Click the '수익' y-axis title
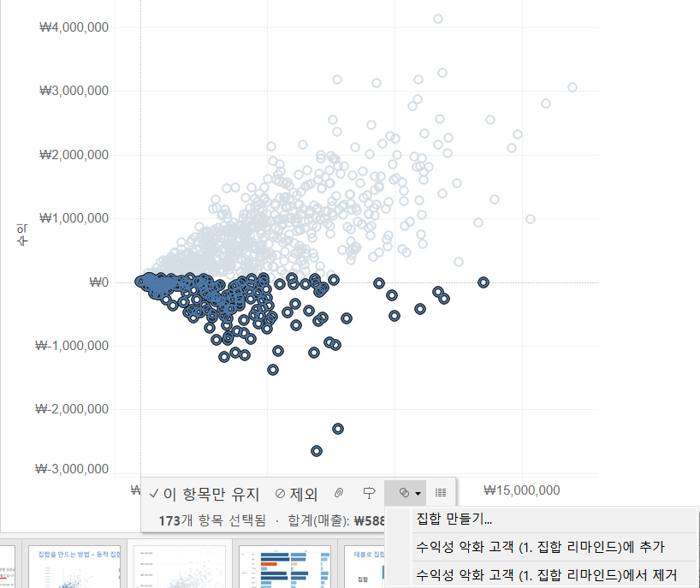700x588 pixels. pos(22,235)
